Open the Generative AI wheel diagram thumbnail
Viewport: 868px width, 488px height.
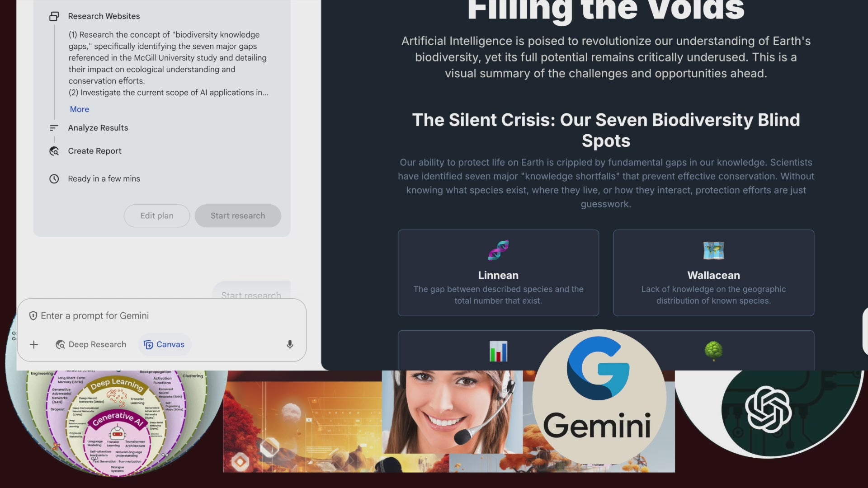point(117,421)
